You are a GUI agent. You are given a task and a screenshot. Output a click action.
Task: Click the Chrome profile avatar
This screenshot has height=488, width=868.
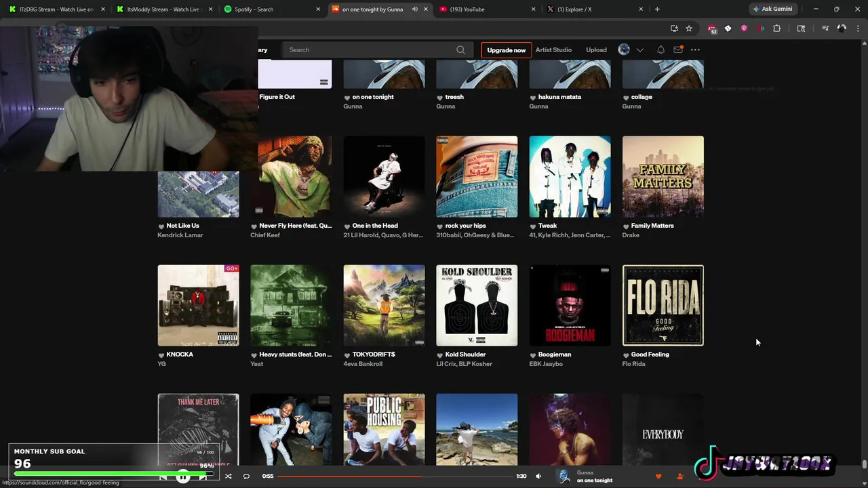coord(842,28)
